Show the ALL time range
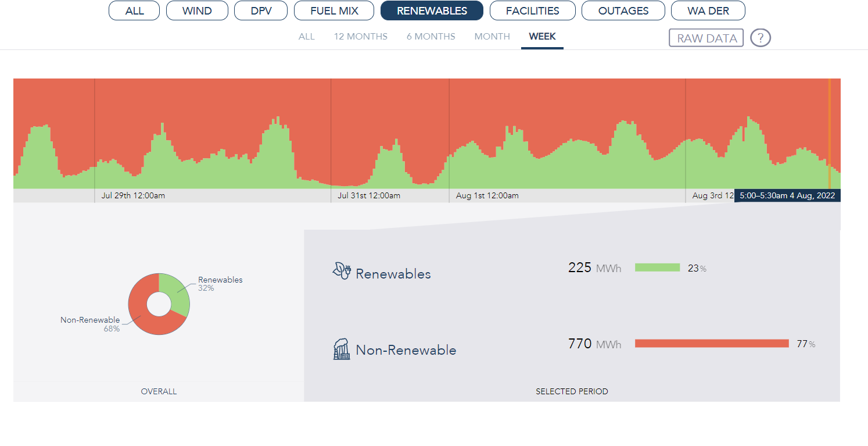Screen dimensions: 868x446 tap(307, 36)
